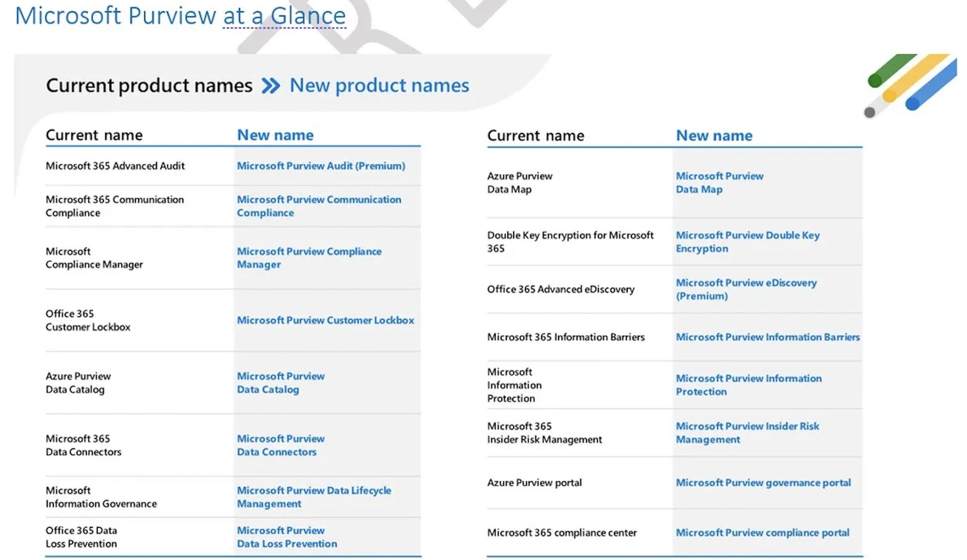Click the Microsoft Purview Communication Compliance link
The width and height of the screenshot is (967, 560).
point(319,206)
